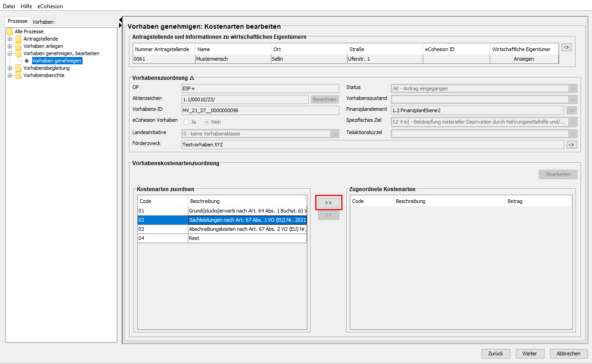Click the Weiter button
592x364 pixels.
pyautogui.click(x=530, y=354)
